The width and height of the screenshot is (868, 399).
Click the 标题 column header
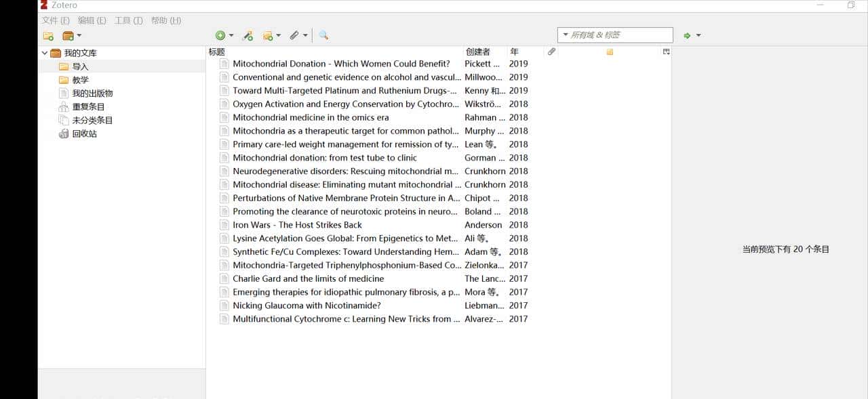[x=215, y=51]
